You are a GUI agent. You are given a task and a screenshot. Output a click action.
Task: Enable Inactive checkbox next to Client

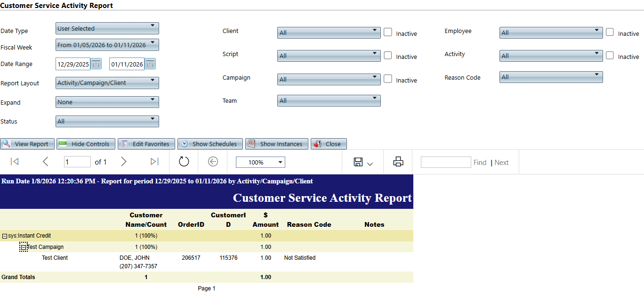[388, 32]
